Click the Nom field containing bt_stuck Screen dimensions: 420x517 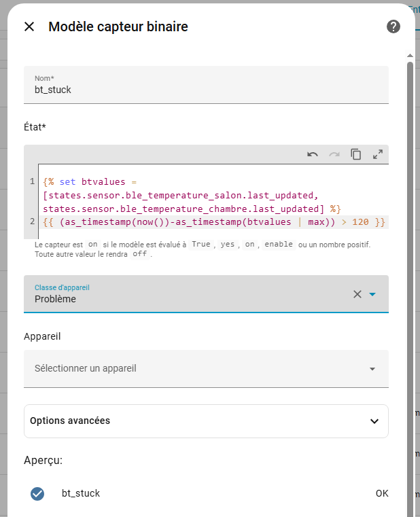tap(206, 89)
